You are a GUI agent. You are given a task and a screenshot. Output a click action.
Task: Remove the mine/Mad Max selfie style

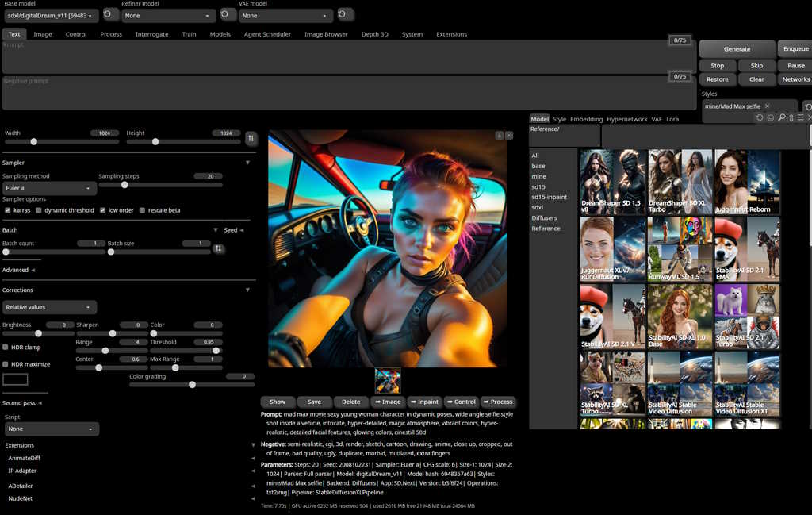pyautogui.click(x=768, y=106)
